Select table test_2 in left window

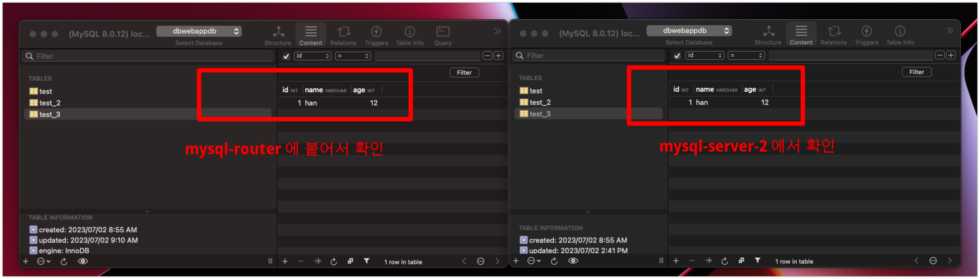[x=45, y=103]
